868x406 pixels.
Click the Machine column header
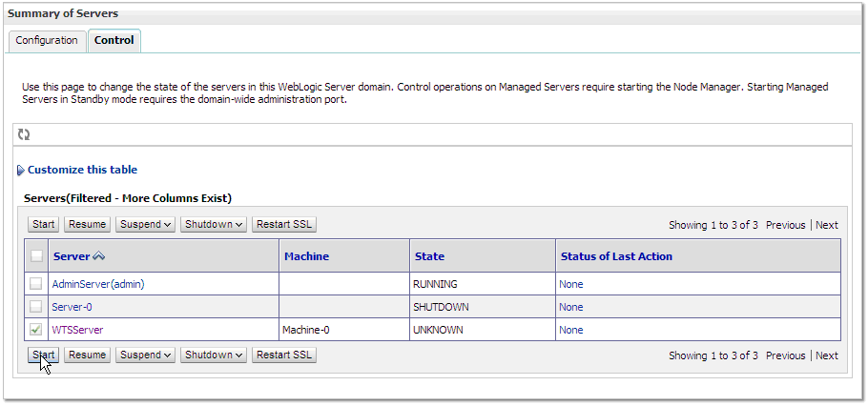306,256
